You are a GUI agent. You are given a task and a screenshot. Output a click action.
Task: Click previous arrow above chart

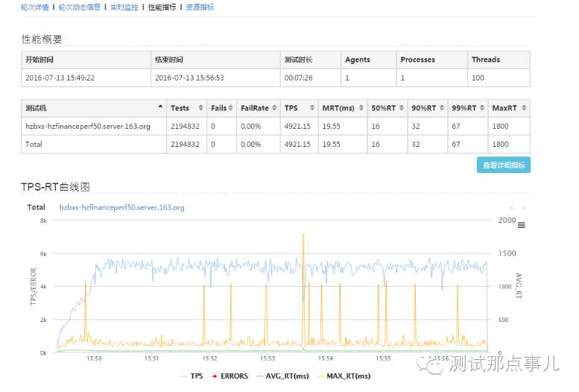[x=512, y=207]
